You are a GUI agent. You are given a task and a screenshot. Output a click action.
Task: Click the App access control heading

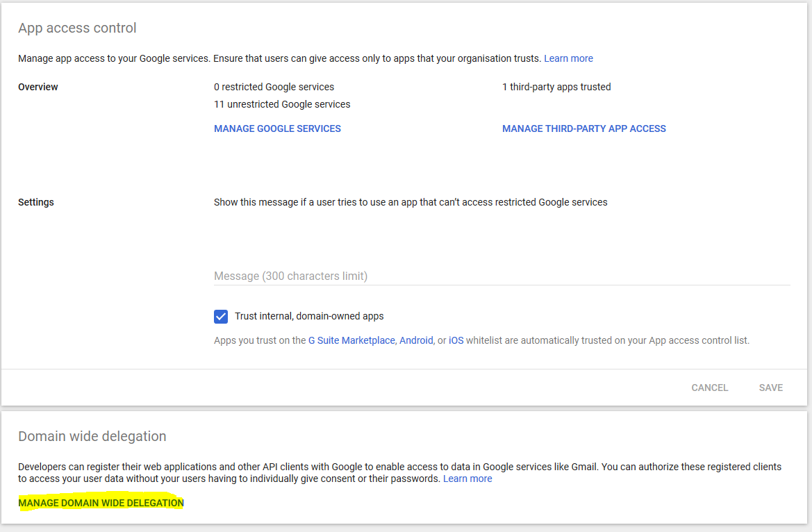(77, 28)
